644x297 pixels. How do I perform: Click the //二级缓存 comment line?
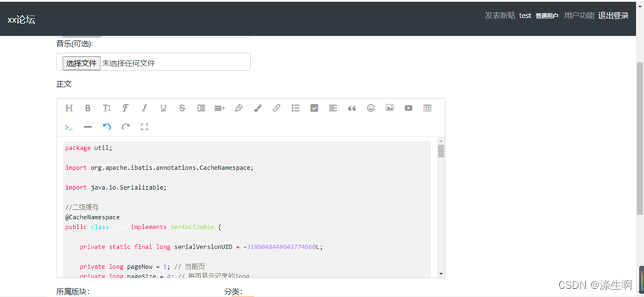[82, 207]
